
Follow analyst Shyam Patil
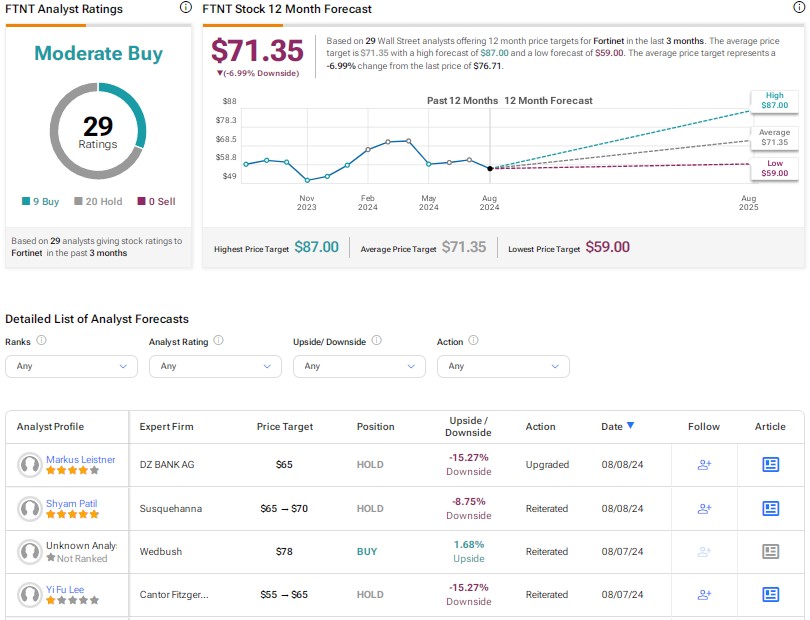[704, 508]
